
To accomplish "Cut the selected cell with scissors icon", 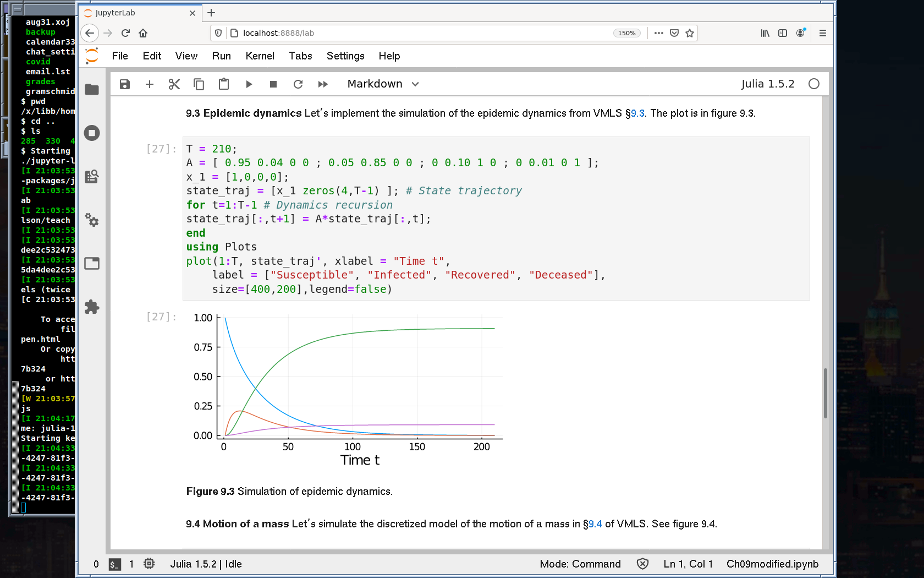I will (x=174, y=84).
